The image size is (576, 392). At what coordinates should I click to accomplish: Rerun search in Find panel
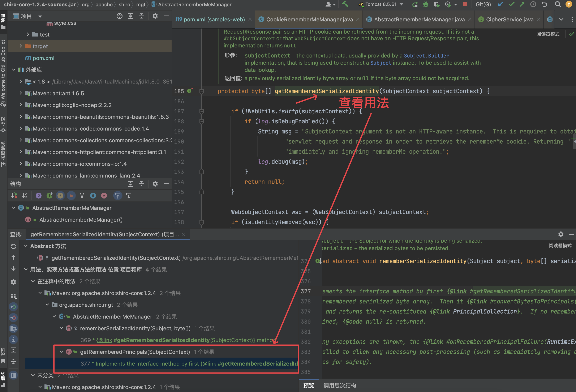13,246
